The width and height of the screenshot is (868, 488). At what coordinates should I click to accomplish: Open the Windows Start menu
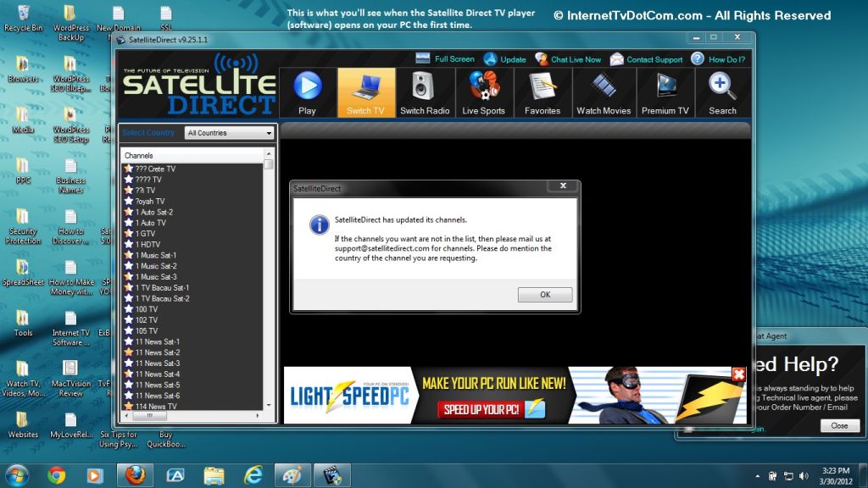17,475
